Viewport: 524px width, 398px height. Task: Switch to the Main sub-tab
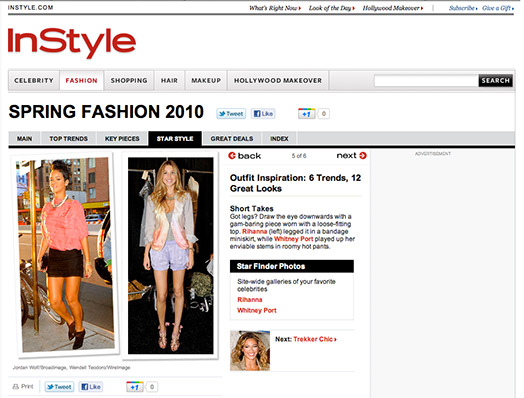[x=24, y=139]
